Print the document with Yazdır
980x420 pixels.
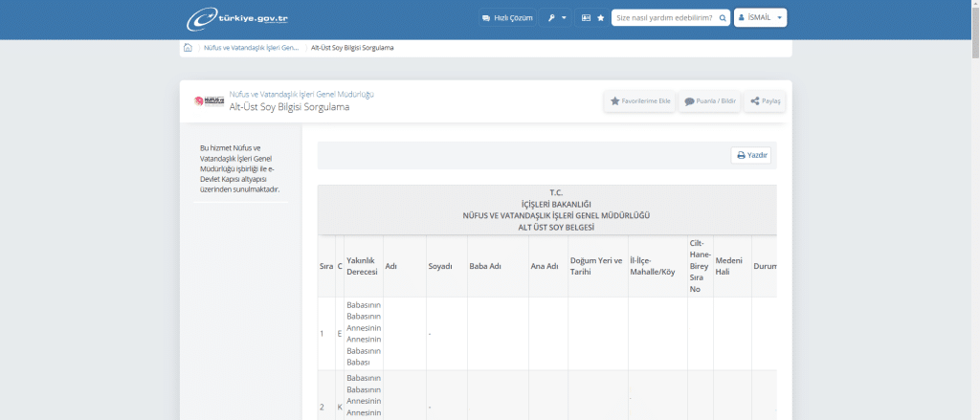tap(751, 155)
